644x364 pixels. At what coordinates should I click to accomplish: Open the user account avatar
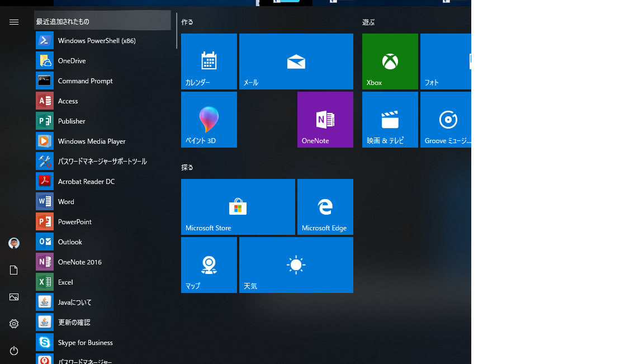(14, 243)
